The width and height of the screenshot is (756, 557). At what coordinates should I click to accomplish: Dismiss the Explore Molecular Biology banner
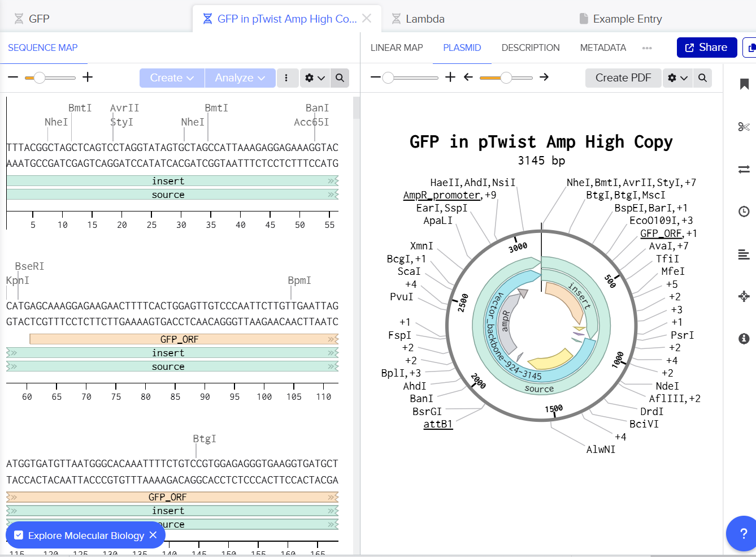pyautogui.click(x=153, y=536)
